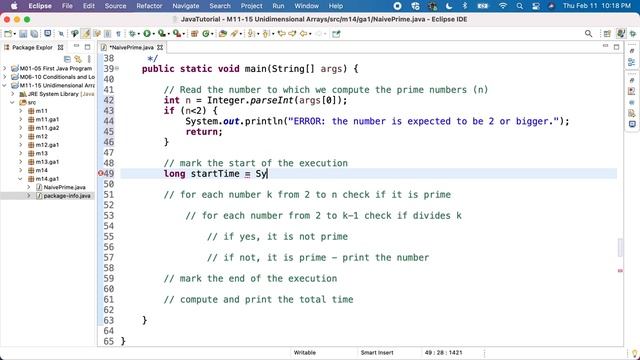Open the Debug button dropdown arrow
Viewport: 640px width, 360px height.
click(138, 34)
